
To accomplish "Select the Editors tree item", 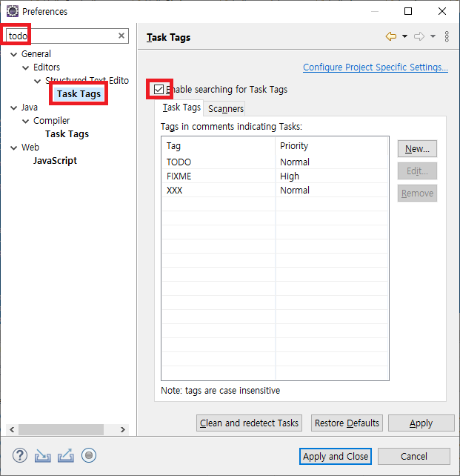I will click(47, 67).
